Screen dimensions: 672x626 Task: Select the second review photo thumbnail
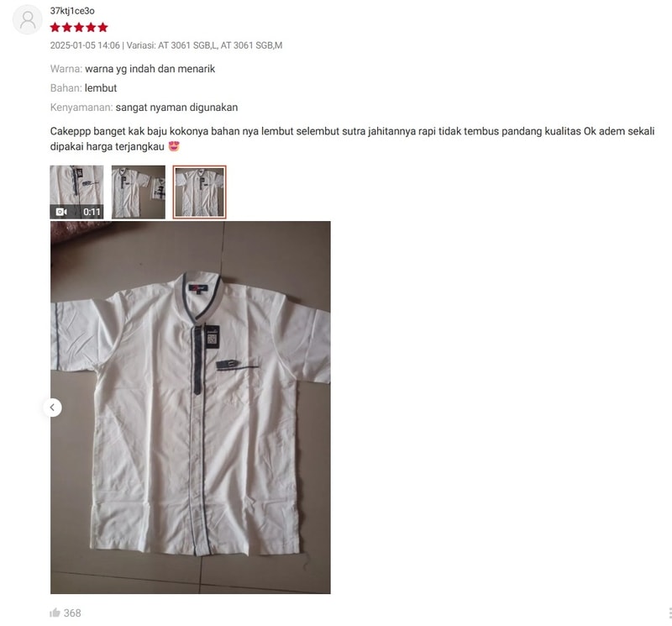pyautogui.click(x=139, y=192)
